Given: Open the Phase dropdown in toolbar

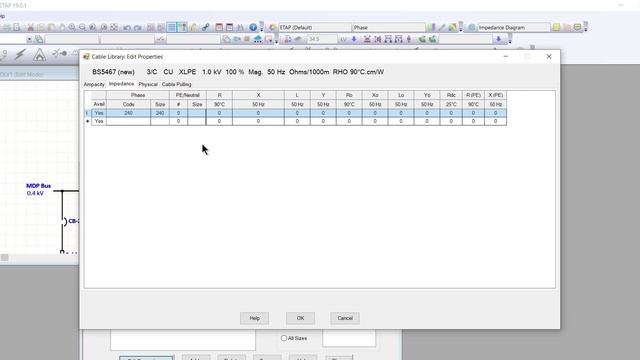Looking at the screenshot, I should (389, 27).
